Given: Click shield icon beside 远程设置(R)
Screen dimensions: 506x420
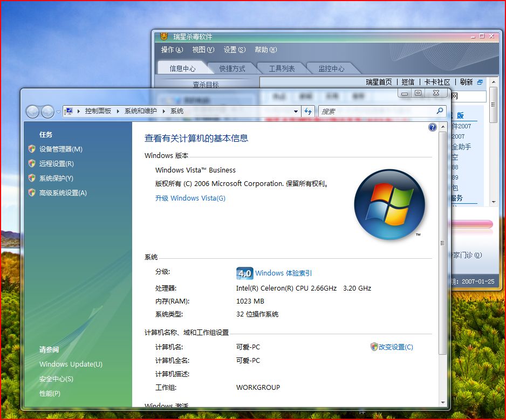Looking at the screenshot, I should (32, 163).
